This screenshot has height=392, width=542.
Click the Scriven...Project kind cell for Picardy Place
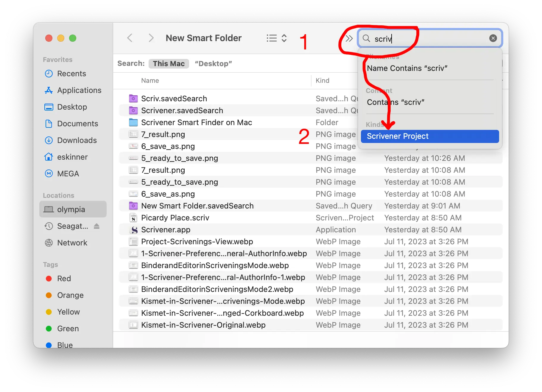tap(345, 218)
